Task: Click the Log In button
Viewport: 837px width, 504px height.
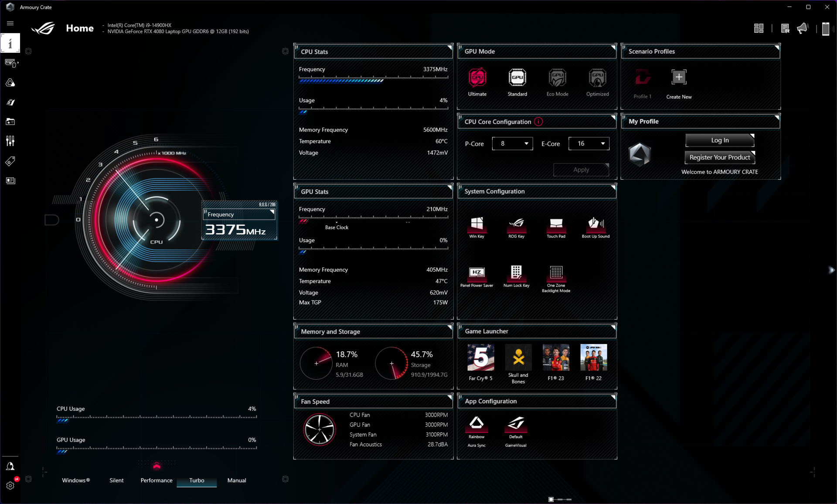Action: point(719,140)
